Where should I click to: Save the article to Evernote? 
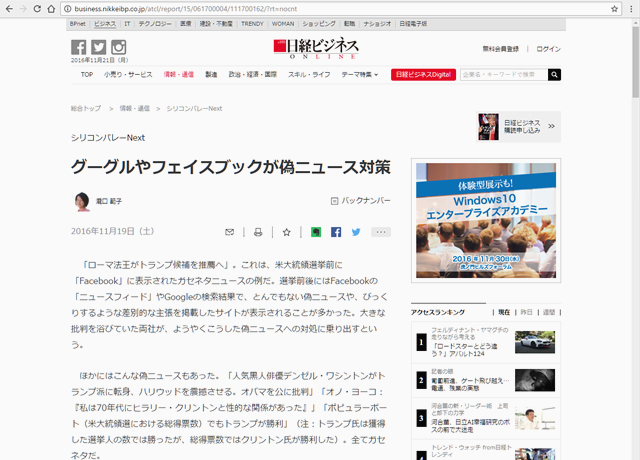(316, 232)
